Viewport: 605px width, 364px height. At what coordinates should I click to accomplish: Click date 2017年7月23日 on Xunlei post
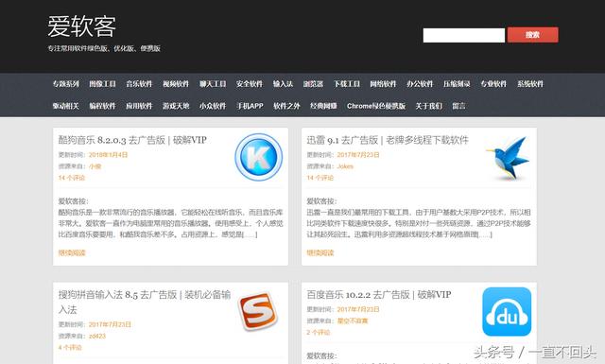358,155
